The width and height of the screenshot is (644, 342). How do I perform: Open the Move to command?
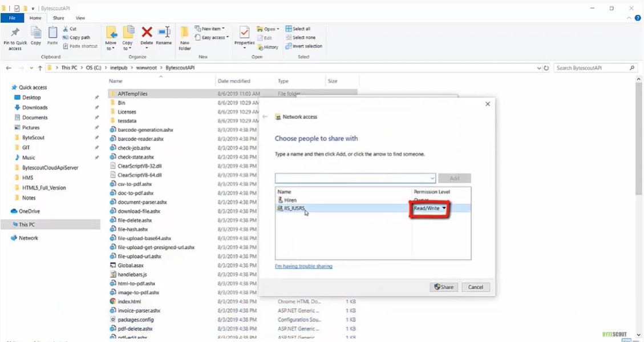pyautogui.click(x=111, y=38)
